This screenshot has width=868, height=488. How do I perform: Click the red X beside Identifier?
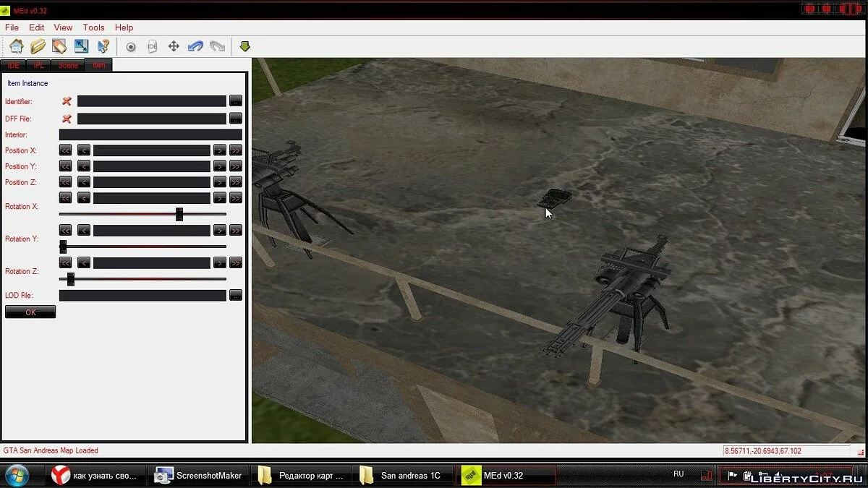tap(67, 101)
